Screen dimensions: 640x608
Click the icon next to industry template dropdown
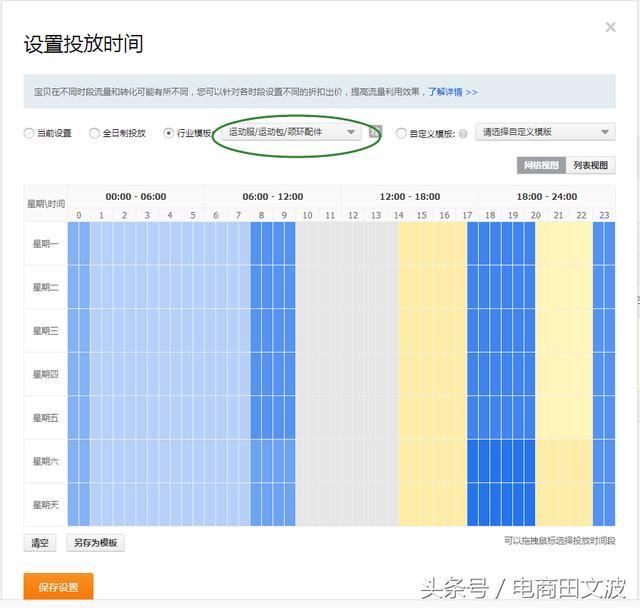coord(375,132)
